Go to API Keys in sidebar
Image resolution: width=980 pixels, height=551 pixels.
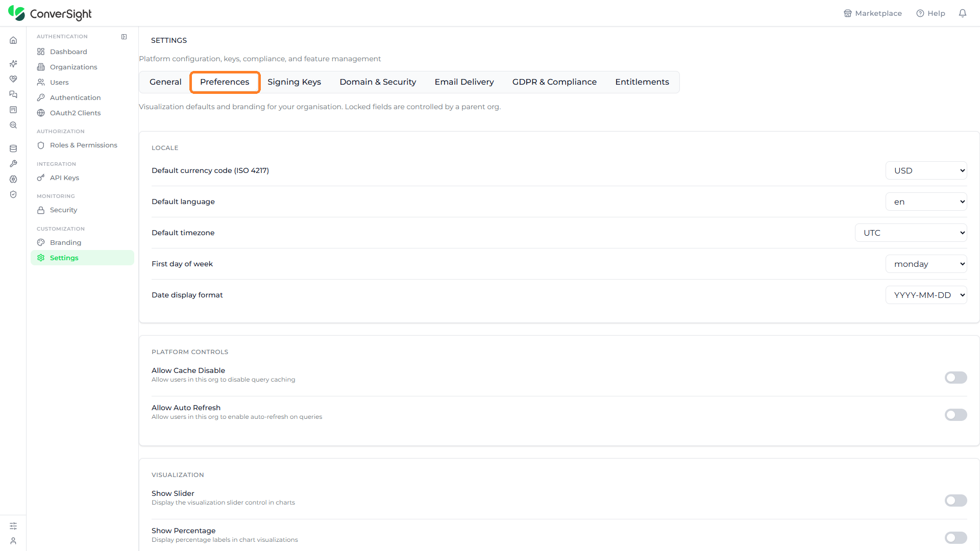(82, 178)
